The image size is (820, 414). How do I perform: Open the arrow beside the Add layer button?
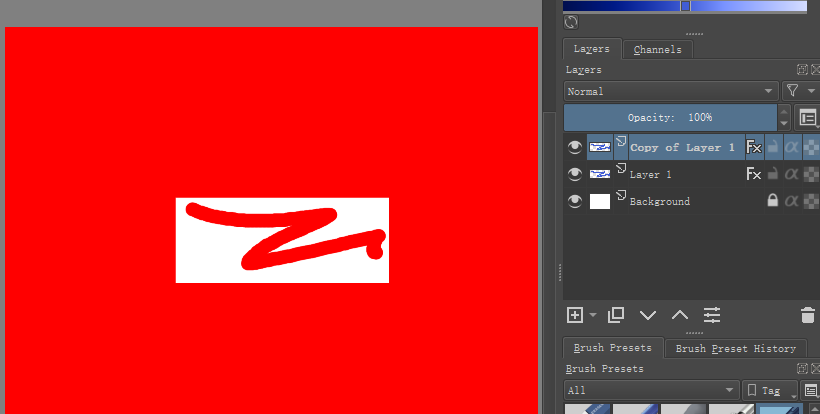tap(593, 315)
